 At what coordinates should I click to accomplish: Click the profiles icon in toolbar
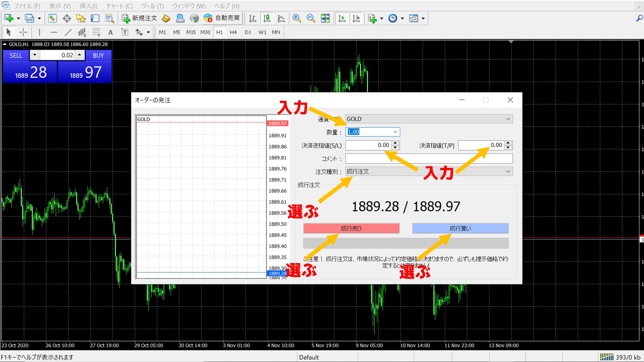tap(30, 18)
